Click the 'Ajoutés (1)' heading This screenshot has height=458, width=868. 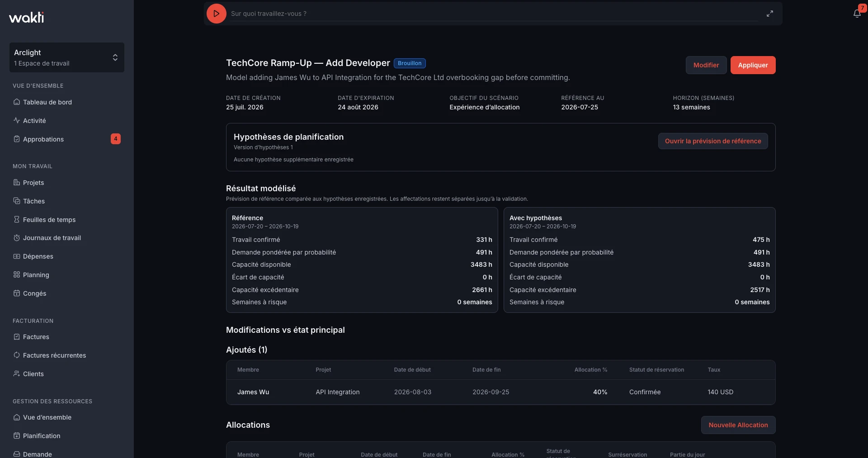pyautogui.click(x=246, y=350)
